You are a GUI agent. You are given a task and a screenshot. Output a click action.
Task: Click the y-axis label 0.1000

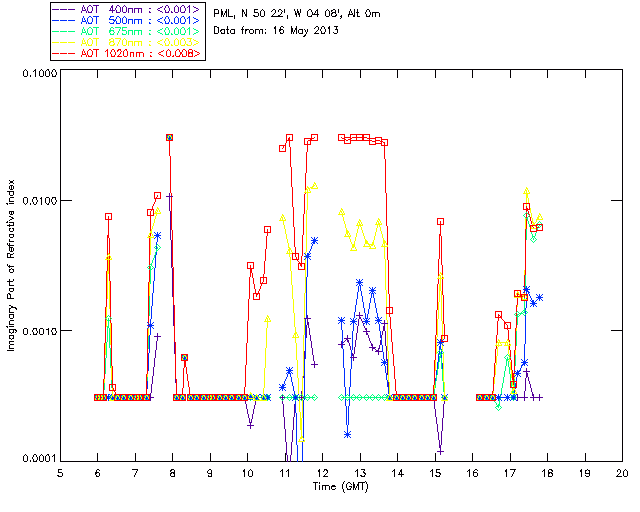point(39,74)
